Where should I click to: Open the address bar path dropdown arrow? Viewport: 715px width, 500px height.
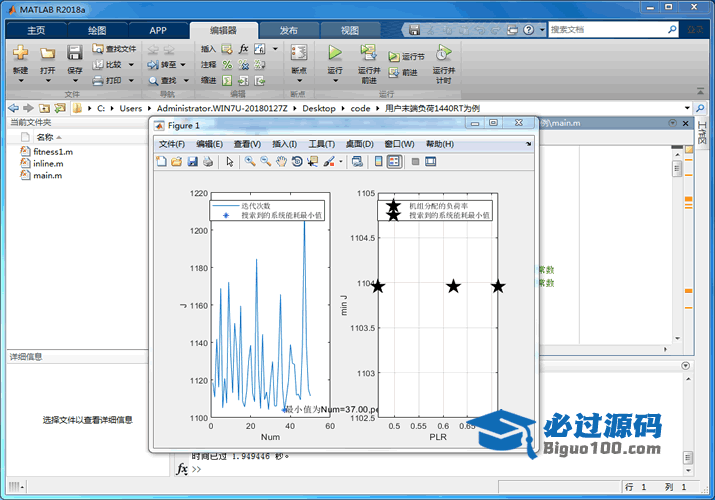(x=687, y=108)
